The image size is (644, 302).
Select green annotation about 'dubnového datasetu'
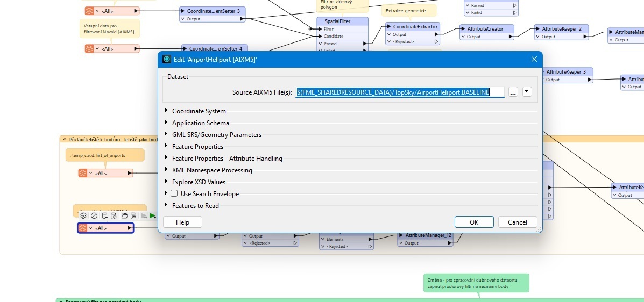point(477,283)
